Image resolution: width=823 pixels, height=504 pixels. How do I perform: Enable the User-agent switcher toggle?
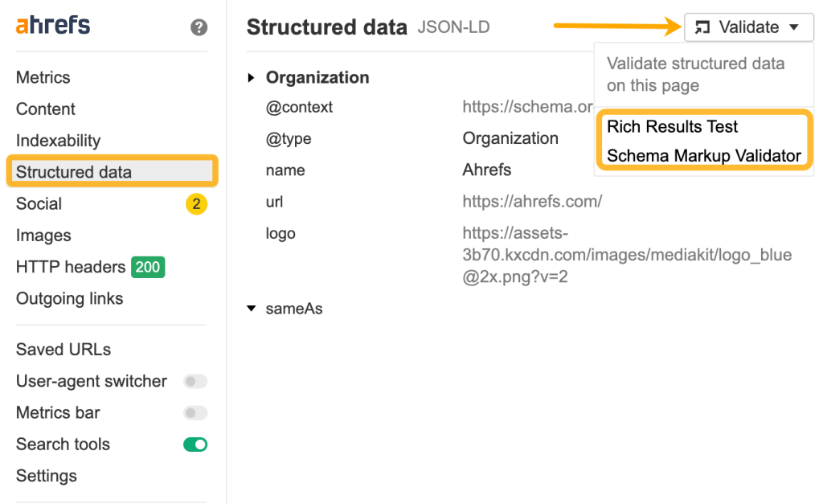pyautogui.click(x=195, y=381)
